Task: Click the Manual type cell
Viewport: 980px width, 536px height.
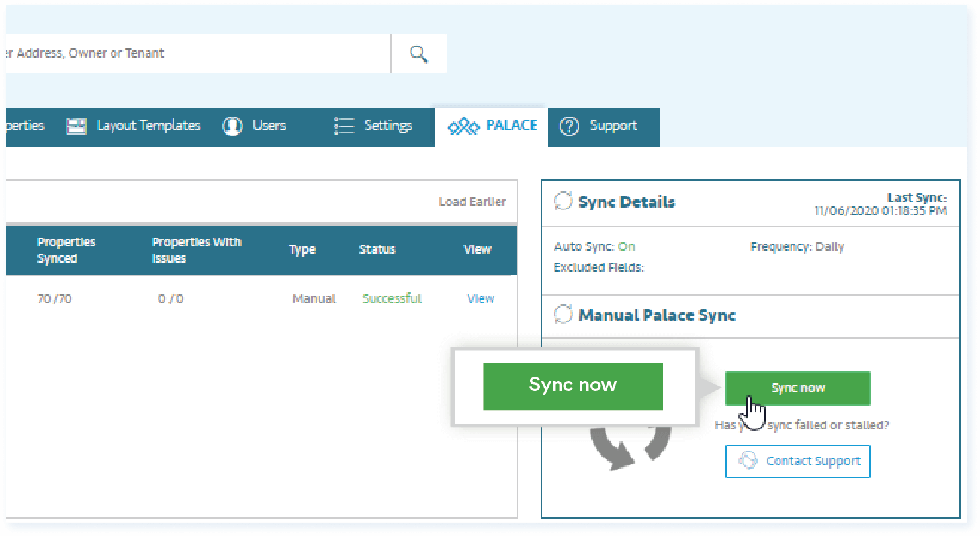Action: tap(314, 299)
